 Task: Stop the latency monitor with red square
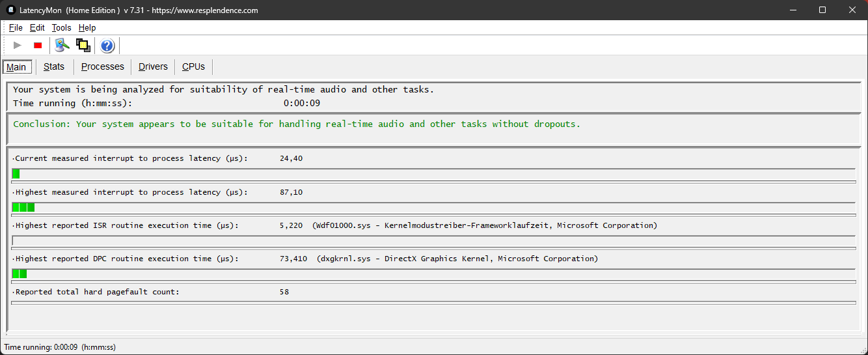click(38, 45)
